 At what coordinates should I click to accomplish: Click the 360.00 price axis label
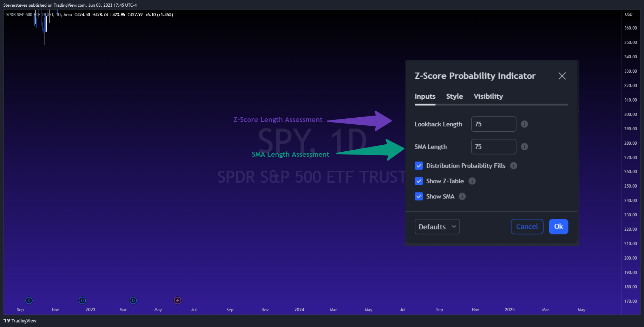(x=630, y=28)
